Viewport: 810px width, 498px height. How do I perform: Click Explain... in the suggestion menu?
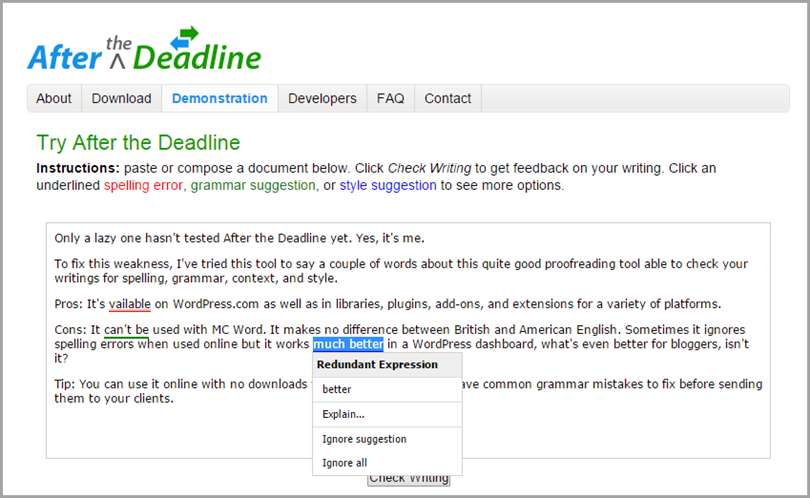point(343,414)
